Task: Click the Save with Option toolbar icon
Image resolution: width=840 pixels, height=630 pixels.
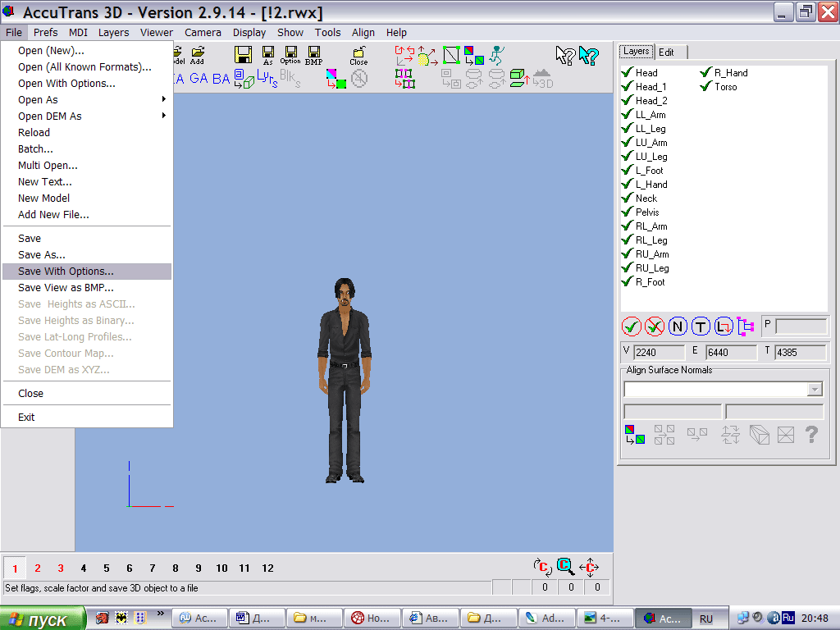Action: [290, 55]
